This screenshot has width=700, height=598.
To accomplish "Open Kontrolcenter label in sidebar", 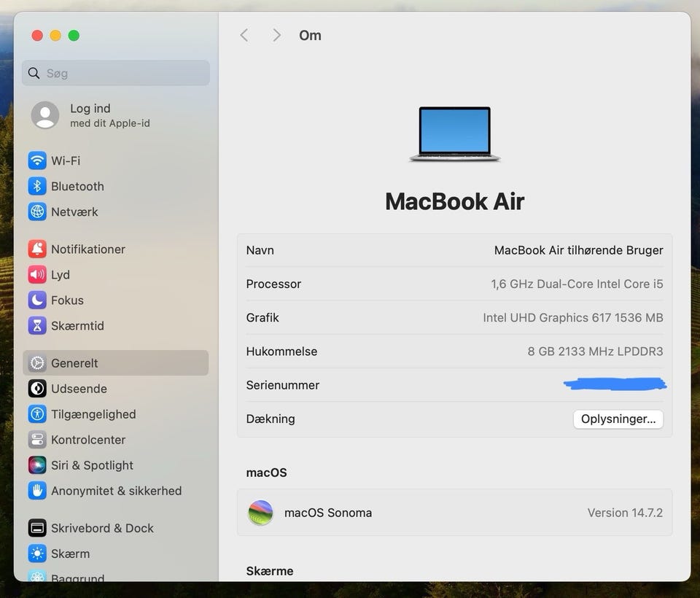I will [x=88, y=440].
